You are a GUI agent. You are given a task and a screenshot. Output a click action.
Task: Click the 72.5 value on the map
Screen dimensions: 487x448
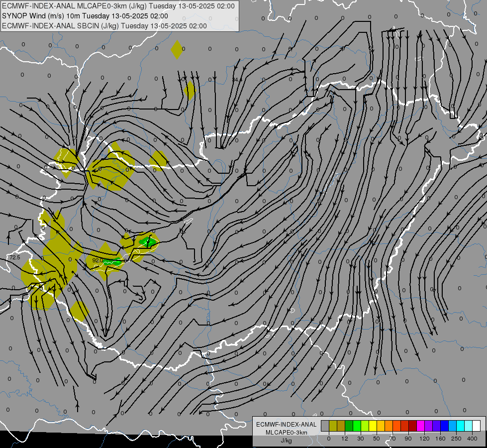click(14, 257)
